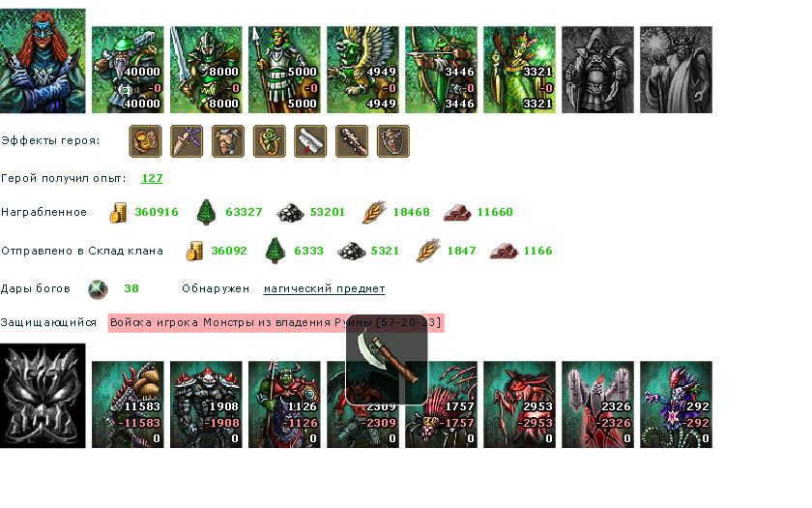The image size is (812, 508).
Task: Select the griffin unit with 4949 troops
Action: 363,70
